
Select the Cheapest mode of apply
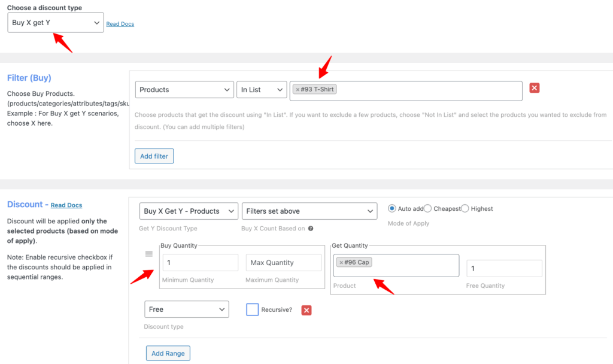point(428,208)
